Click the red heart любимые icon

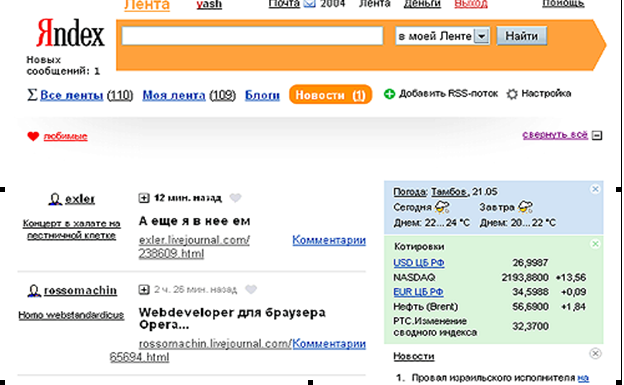33,136
